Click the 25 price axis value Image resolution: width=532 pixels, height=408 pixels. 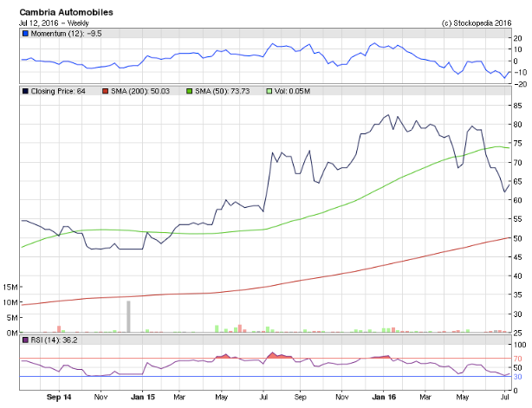(517, 333)
